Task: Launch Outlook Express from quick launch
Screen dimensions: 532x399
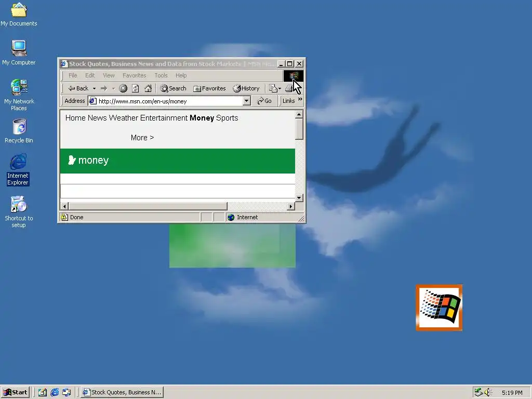Action: pyautogui.click(x=66, y=392)
